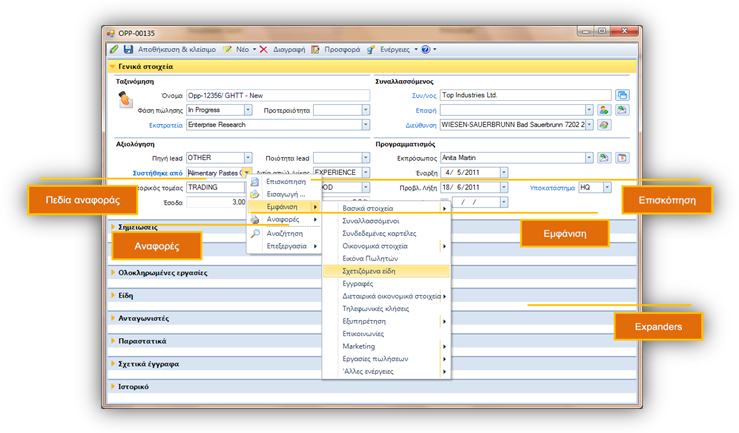Select highlighted Σχετιζόμενα είδη menu item

click(x=386, y=271)
